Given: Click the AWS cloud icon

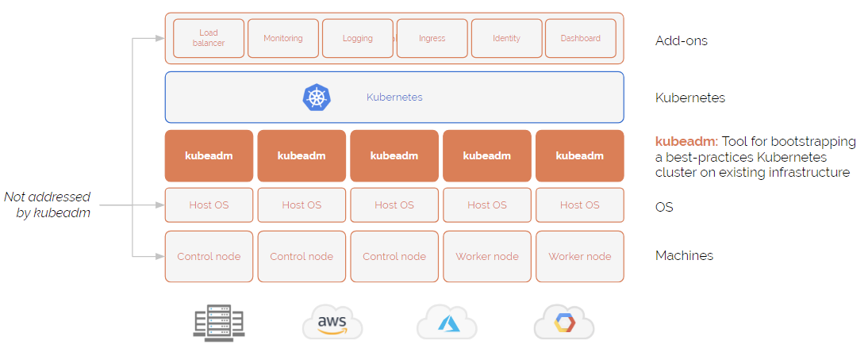Looking at the screenshot, I should coord(332,323).
